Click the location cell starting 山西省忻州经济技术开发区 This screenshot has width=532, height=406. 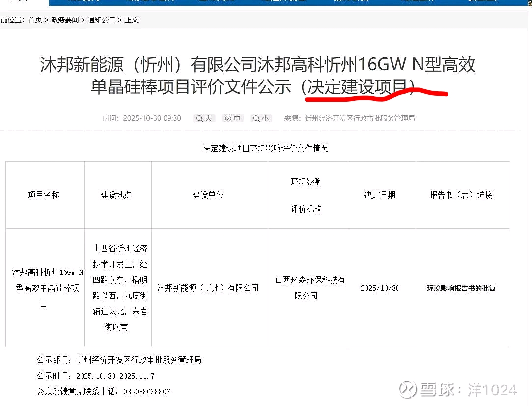[x=118, y=288]
